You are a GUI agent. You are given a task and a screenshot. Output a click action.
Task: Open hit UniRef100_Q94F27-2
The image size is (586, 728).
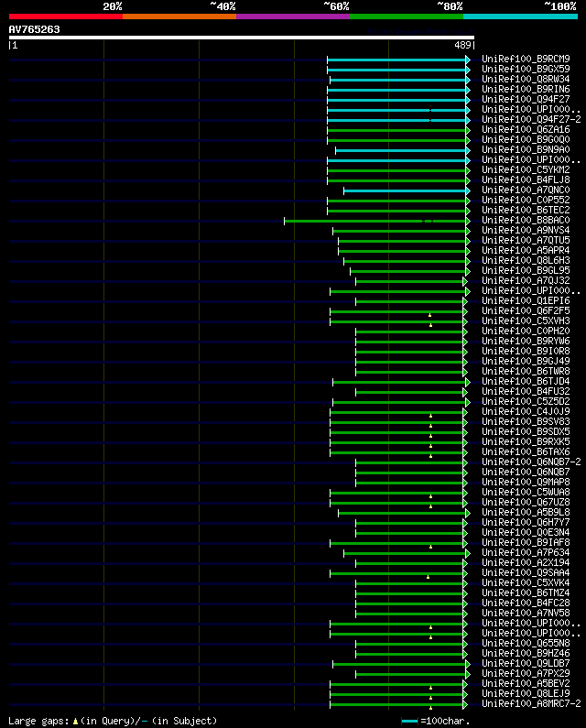(531, 119)
